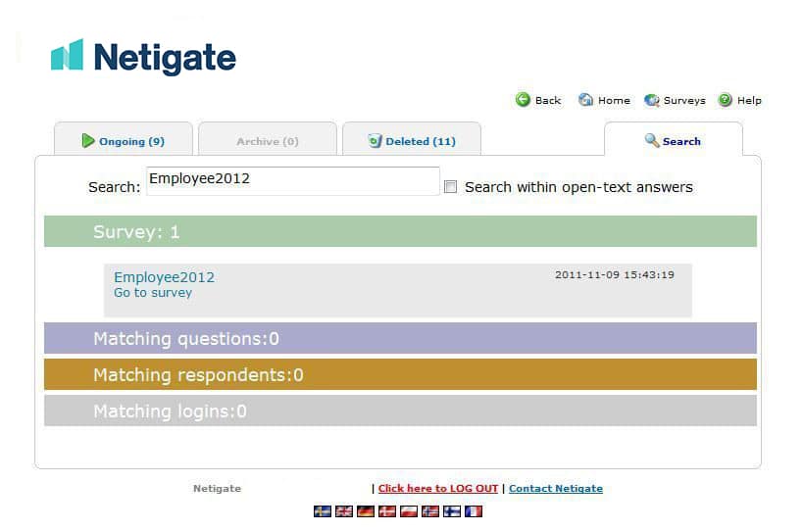Open the Surveys globe icon
The image size is (803, 532).
point(651,100)
